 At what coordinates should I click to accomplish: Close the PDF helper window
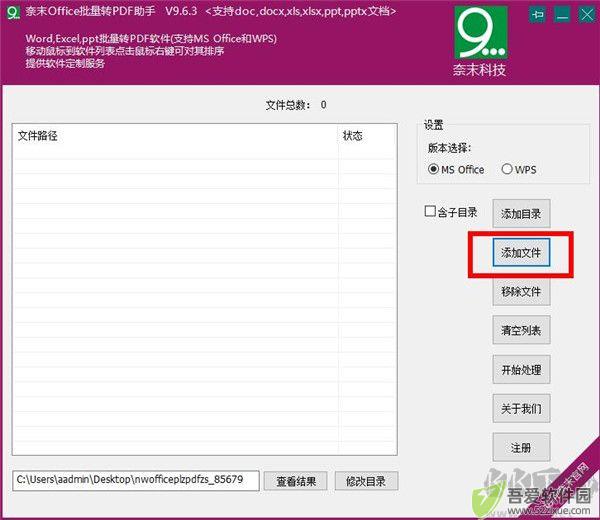(x=587, y=15)
